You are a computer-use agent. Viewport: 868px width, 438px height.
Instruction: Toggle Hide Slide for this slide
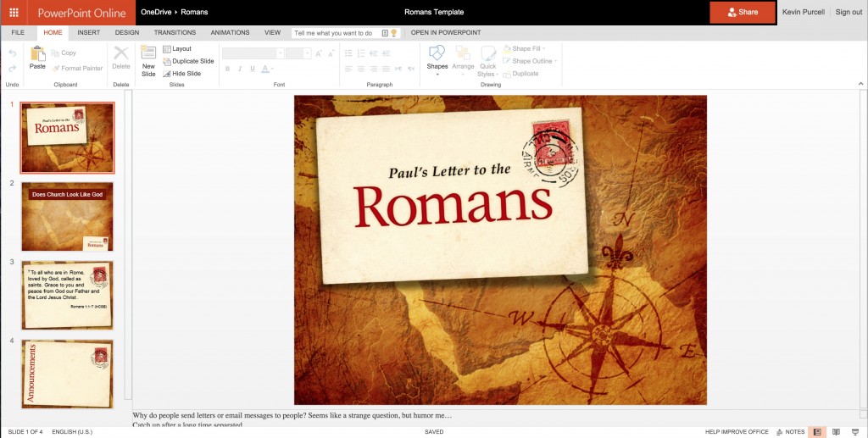182,73
